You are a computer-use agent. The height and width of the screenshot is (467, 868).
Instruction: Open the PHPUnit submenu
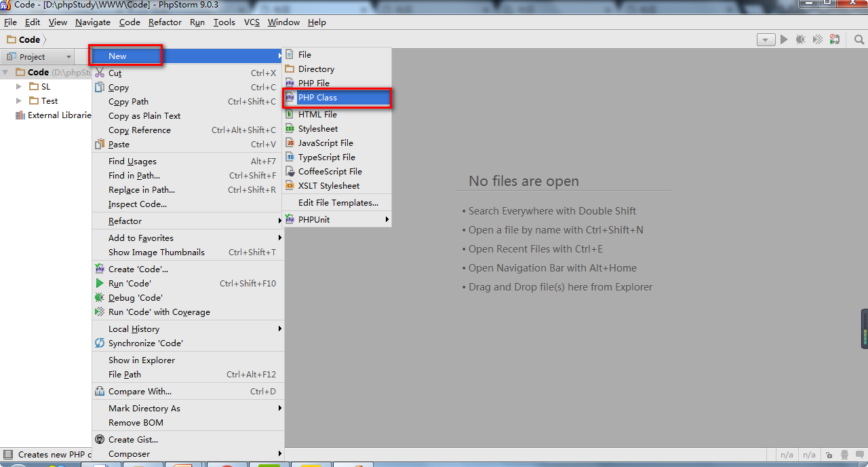tap(337, 219)
